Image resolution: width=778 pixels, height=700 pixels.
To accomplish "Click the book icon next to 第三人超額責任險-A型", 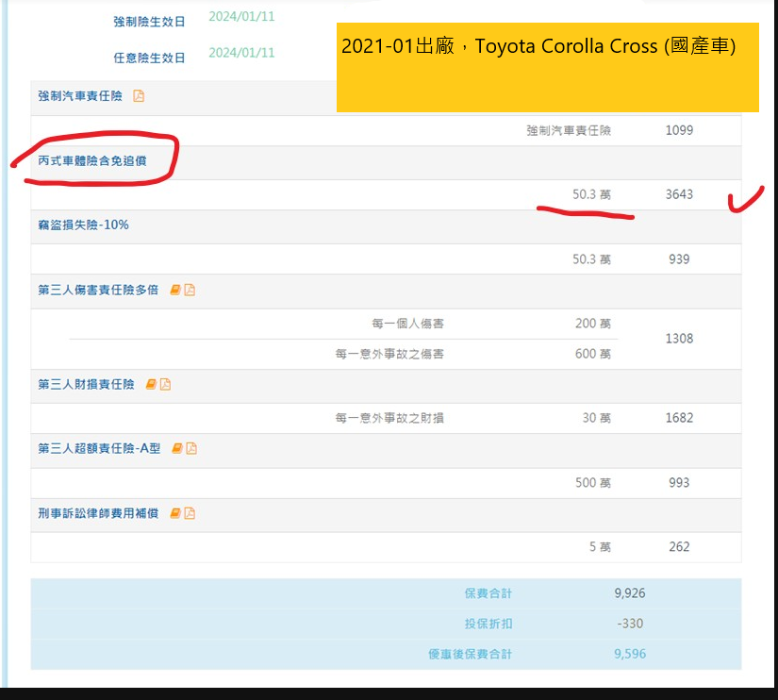I will 177,449.
